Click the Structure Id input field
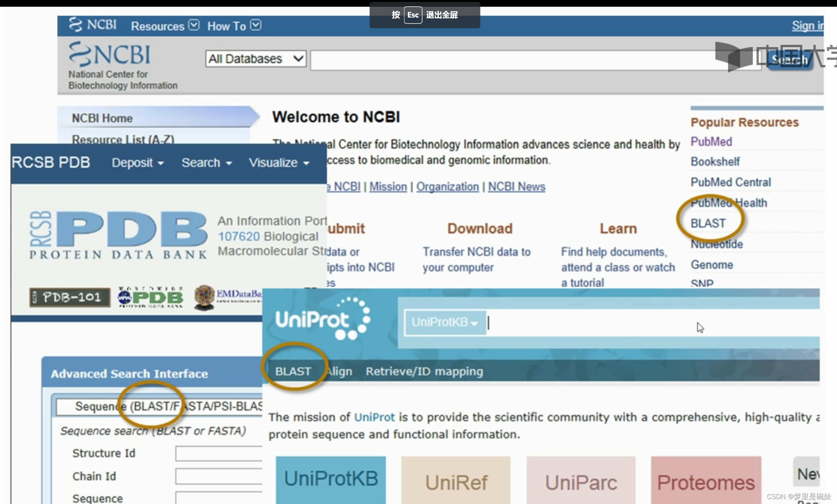The height and width of the screenshot is (504, 837). coord(219,453)
